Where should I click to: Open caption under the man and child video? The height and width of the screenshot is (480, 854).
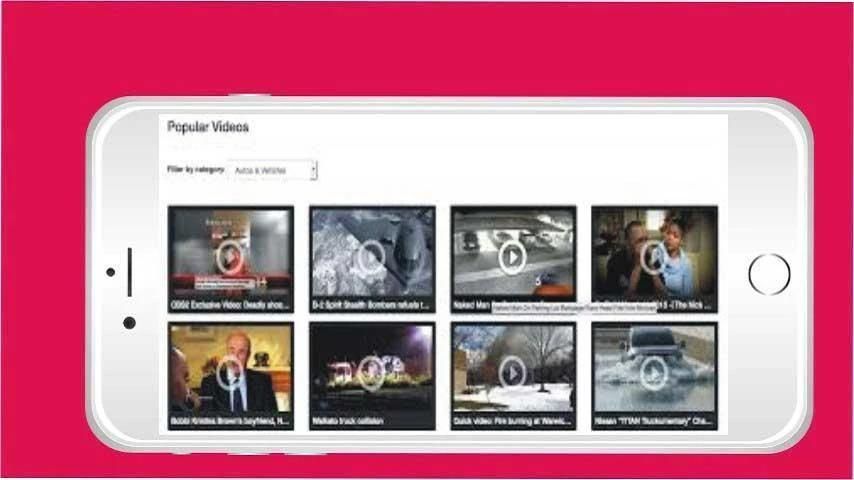click(680, 304)
